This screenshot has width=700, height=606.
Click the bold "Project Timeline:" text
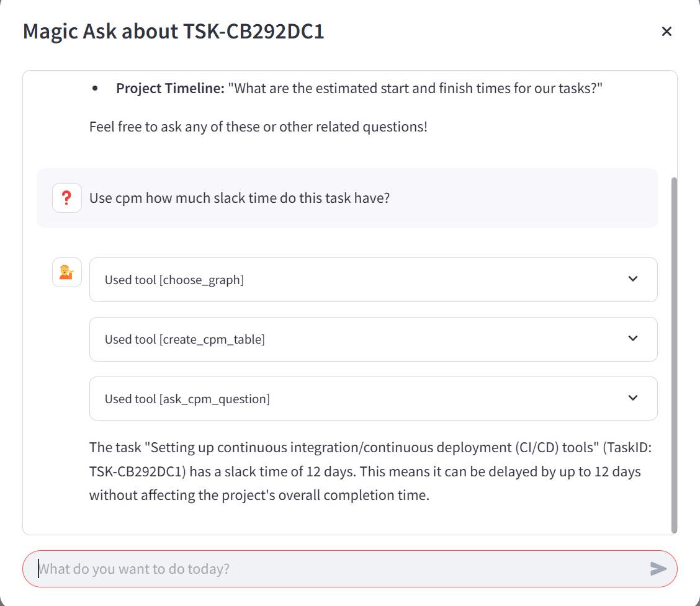point(170,89)
